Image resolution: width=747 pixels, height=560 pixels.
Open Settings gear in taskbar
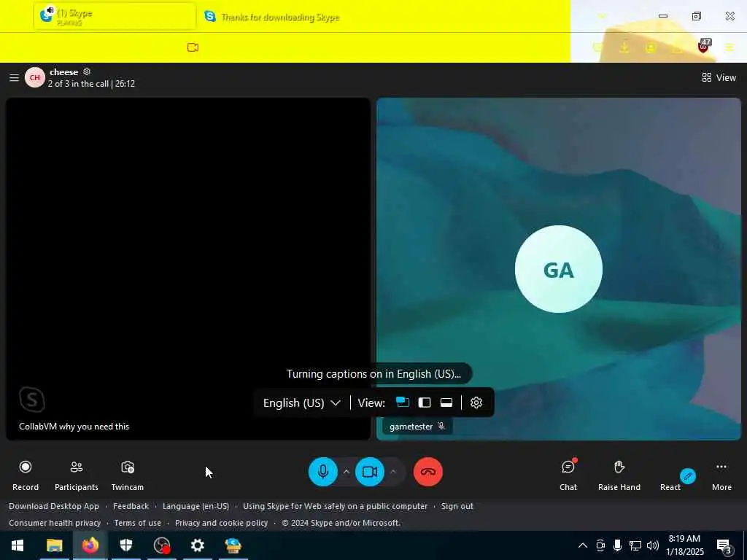tap(197, 545)
